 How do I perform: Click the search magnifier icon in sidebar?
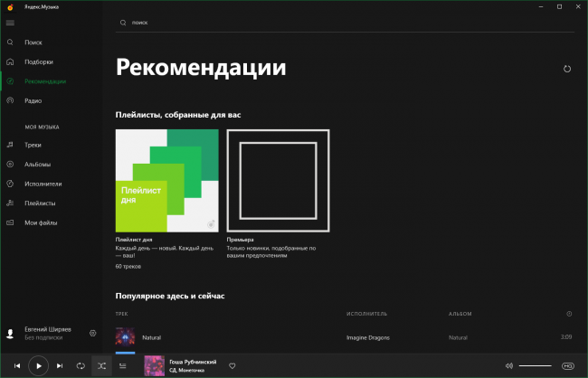click(x=10, y=43)
